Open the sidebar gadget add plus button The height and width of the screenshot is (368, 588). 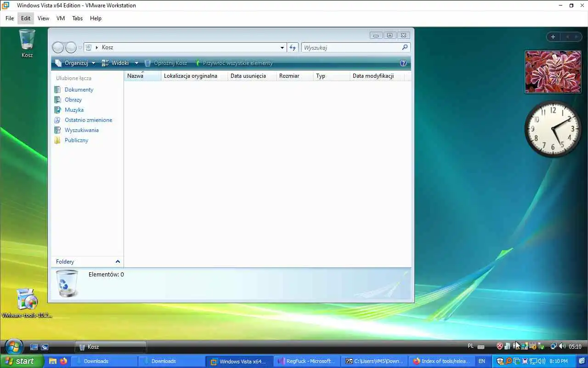pos(553,37)
